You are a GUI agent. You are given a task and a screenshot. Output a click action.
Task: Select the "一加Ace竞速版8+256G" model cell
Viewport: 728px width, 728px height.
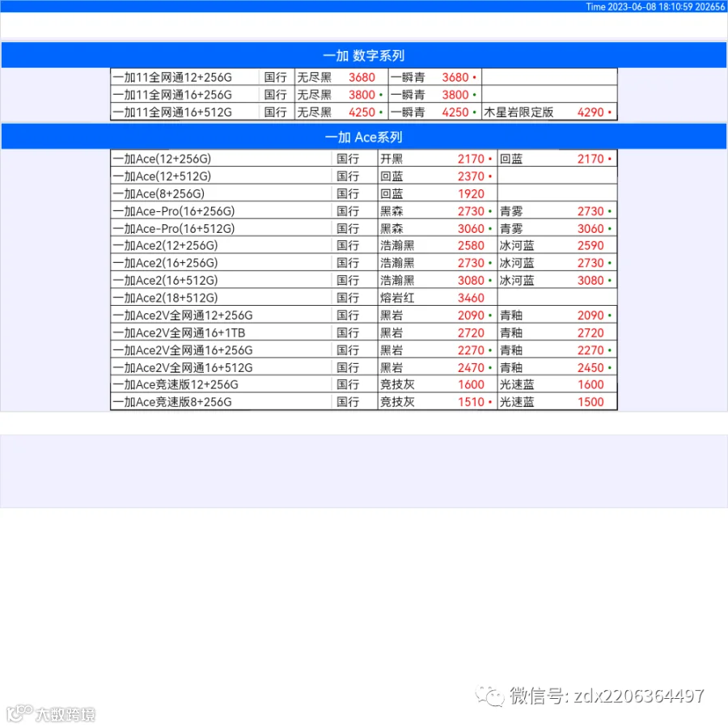pyautogui.click(x=221, y=402)
